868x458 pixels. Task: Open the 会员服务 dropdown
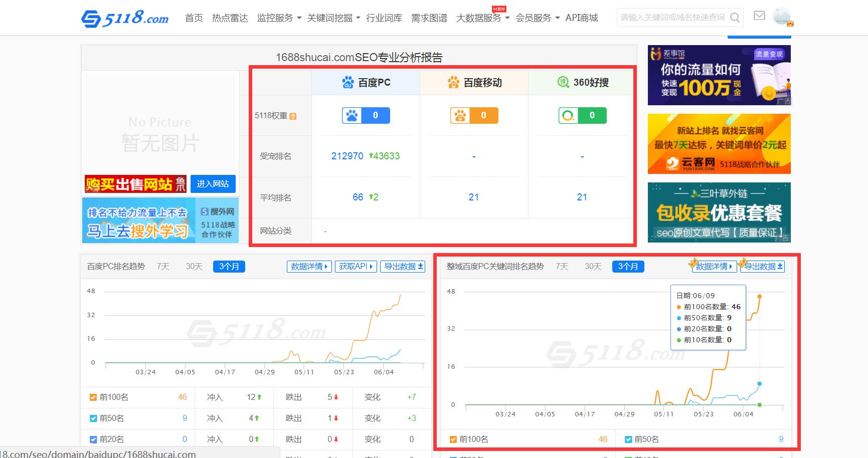coord(533,18)
